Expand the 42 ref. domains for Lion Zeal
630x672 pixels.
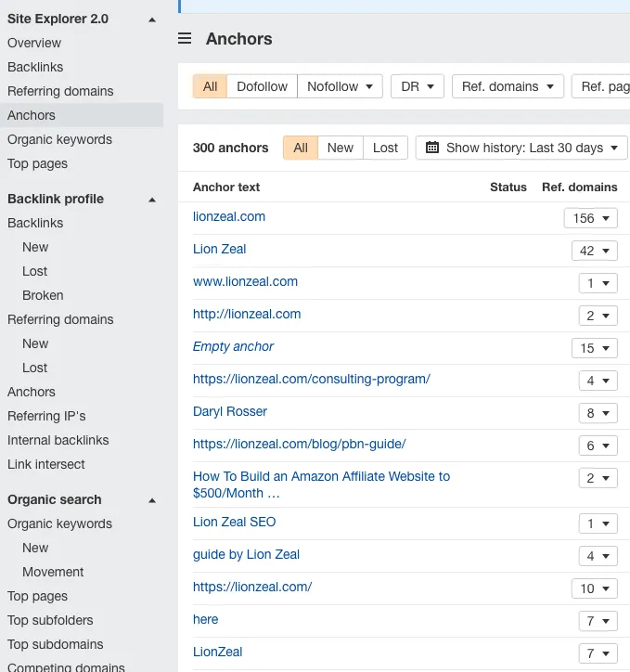point(595,251)
